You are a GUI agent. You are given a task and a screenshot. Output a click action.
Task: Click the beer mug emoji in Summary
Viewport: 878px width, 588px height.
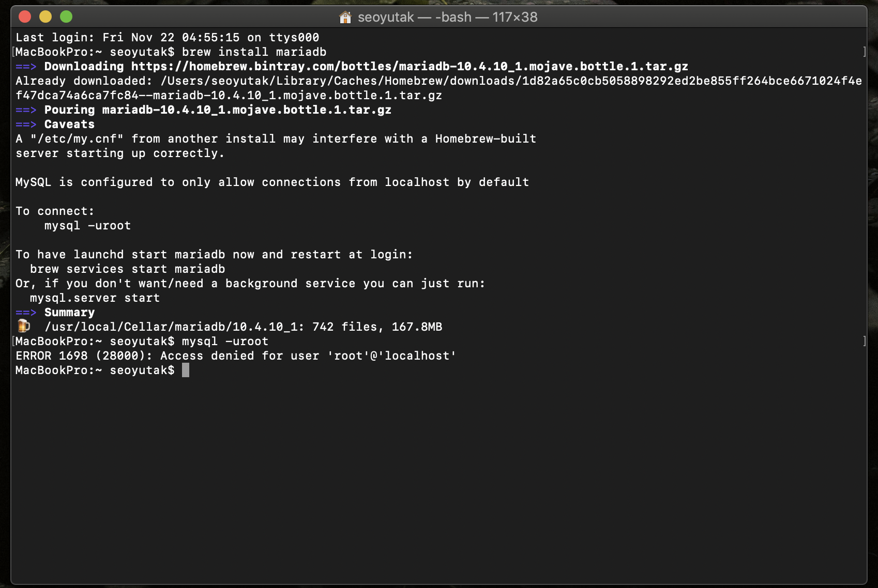(23, 326)
